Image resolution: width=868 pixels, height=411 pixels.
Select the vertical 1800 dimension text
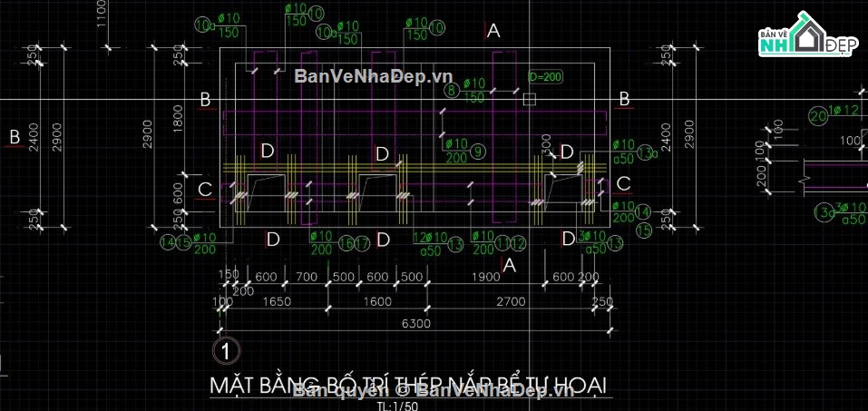pyautogui.click(x=178, y=119)
